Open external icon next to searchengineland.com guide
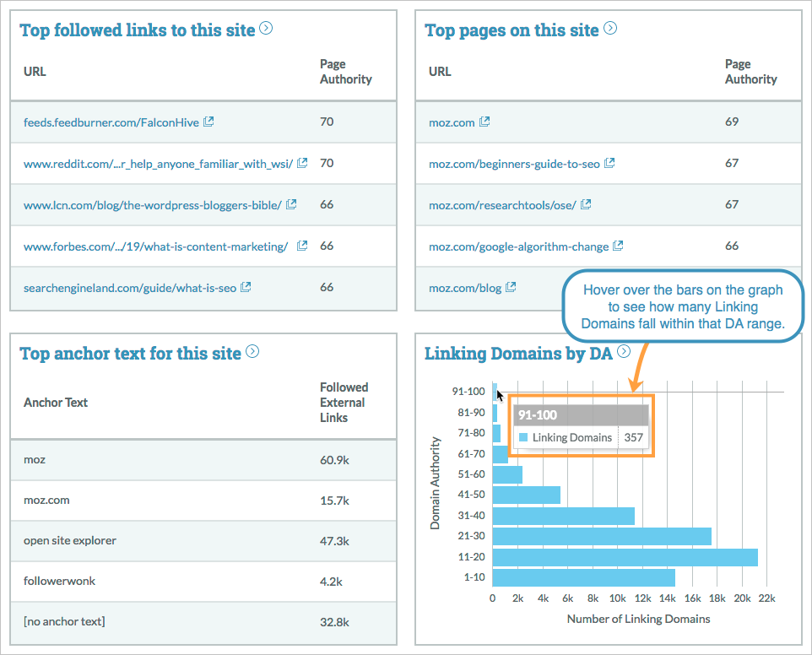The width and height of the screenshot is (812, 655). point(246,287)
